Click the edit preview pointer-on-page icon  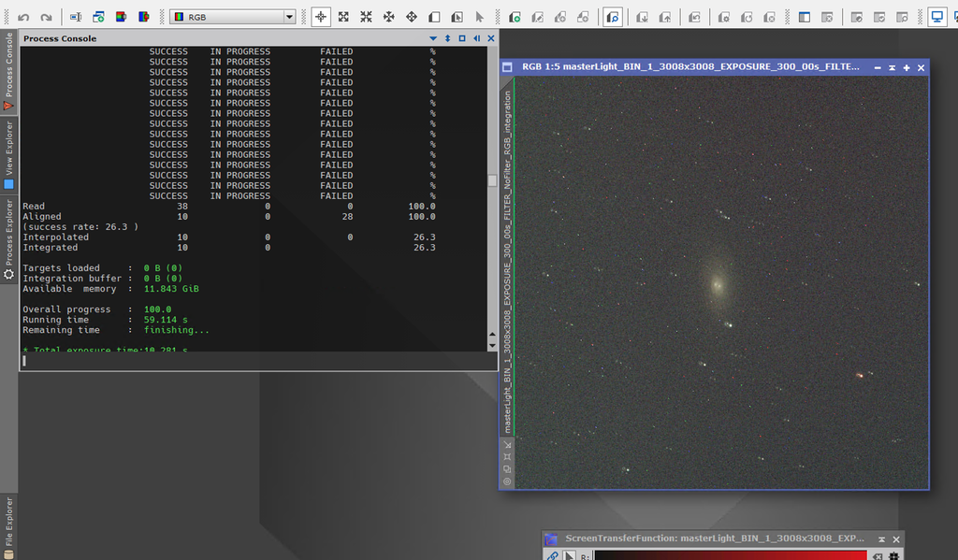457,17
